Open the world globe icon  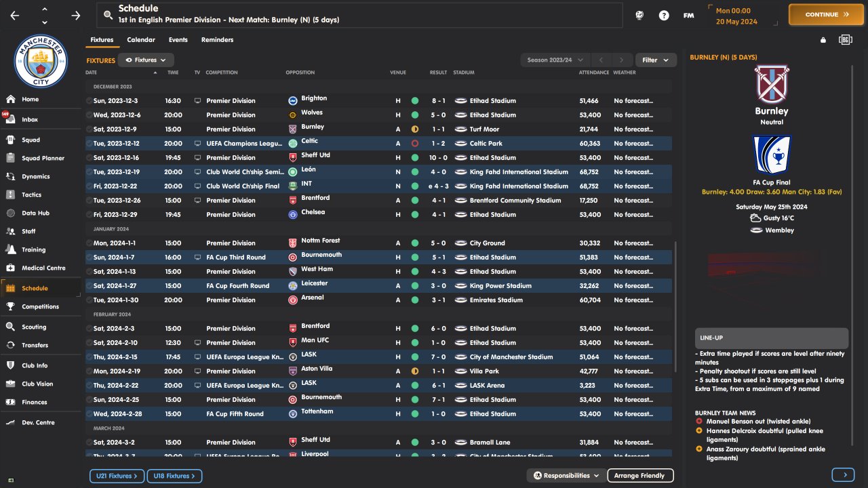[x=639, y=15]
